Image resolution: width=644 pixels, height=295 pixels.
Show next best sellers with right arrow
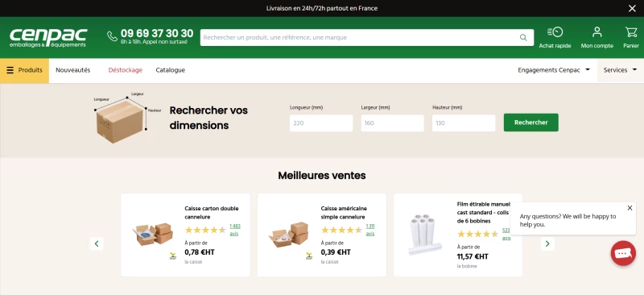tap(547, 243)
